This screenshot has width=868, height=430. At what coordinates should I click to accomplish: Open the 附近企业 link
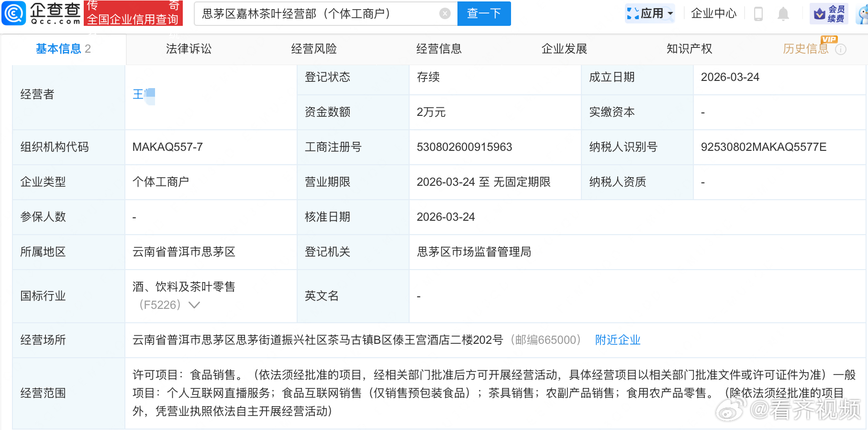[618, 340]
